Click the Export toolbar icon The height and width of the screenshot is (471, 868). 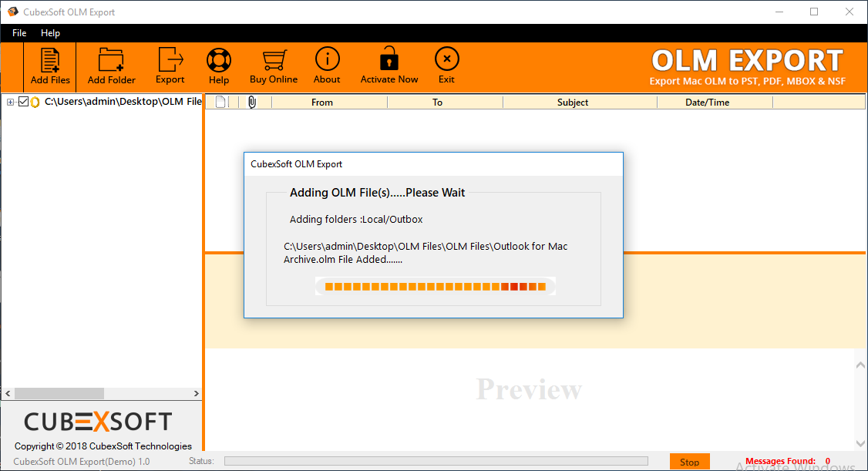tap(170, 59)
